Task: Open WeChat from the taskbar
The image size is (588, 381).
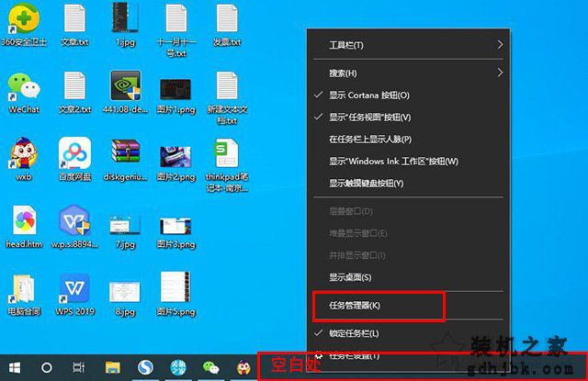Action: pyautogui.click(x=211, y=367)
